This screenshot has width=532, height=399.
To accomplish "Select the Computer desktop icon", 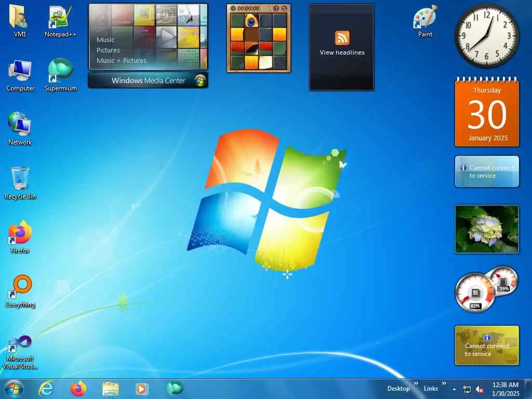I will click(x=20, y=75).
